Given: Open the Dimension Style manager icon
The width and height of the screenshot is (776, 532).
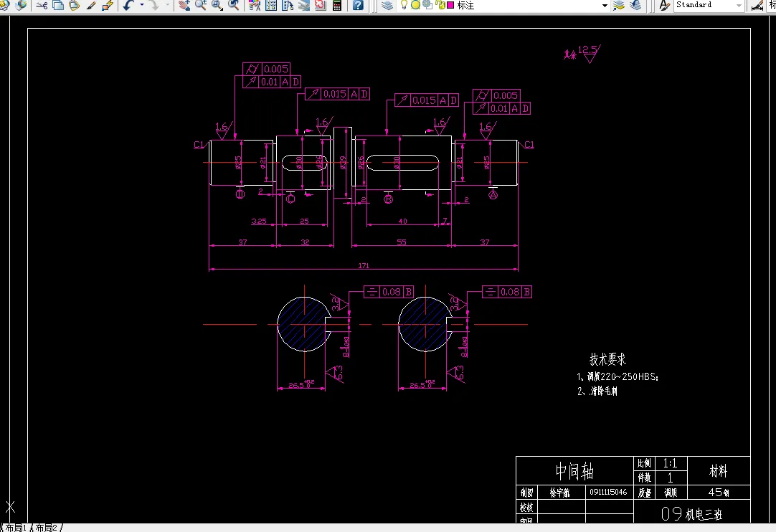Looking at the screenshot, I should [x=757, y=6].
